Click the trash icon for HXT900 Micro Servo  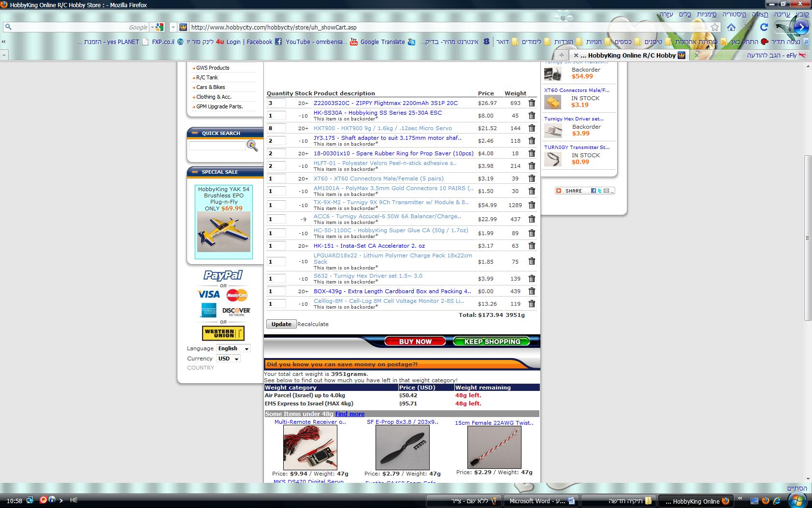(532, 128)
